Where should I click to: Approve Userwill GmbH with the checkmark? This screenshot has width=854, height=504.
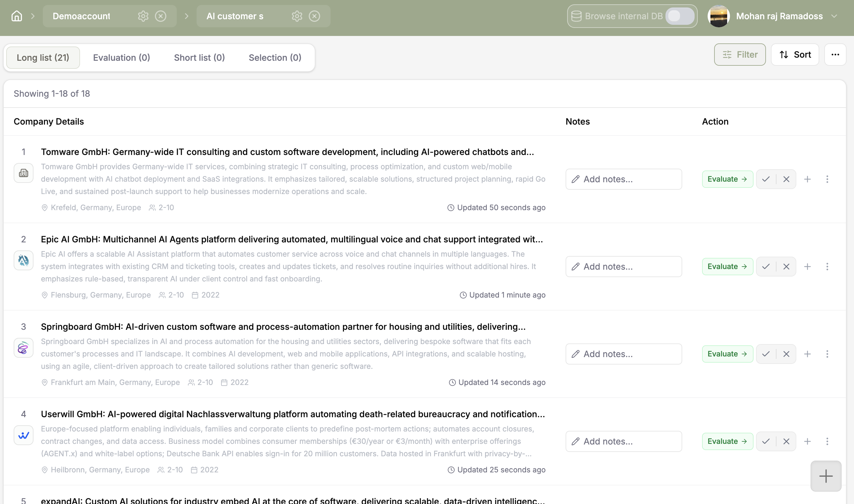[x=766, y=441]
